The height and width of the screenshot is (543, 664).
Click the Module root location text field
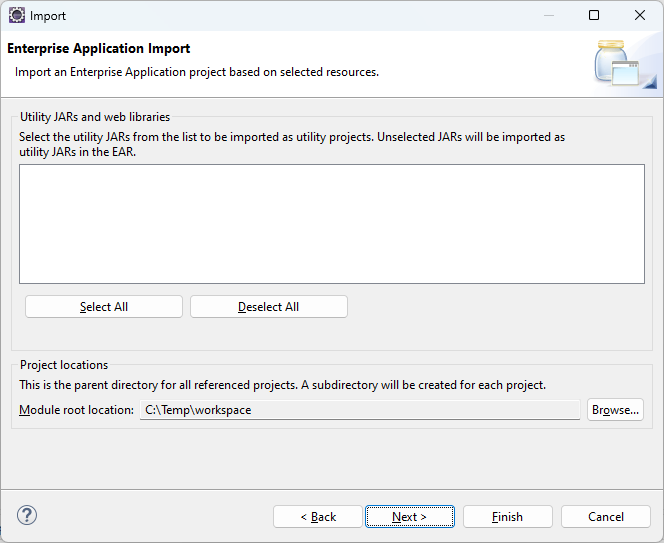click(359, 410)
